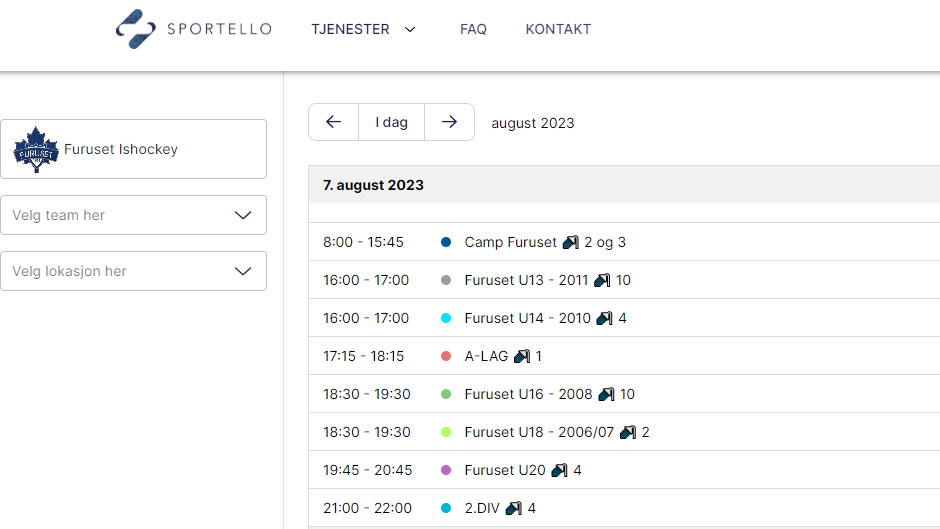Open the Velg team her dropdown
Viewport: 940px width, 529px height.
point(134,215)
